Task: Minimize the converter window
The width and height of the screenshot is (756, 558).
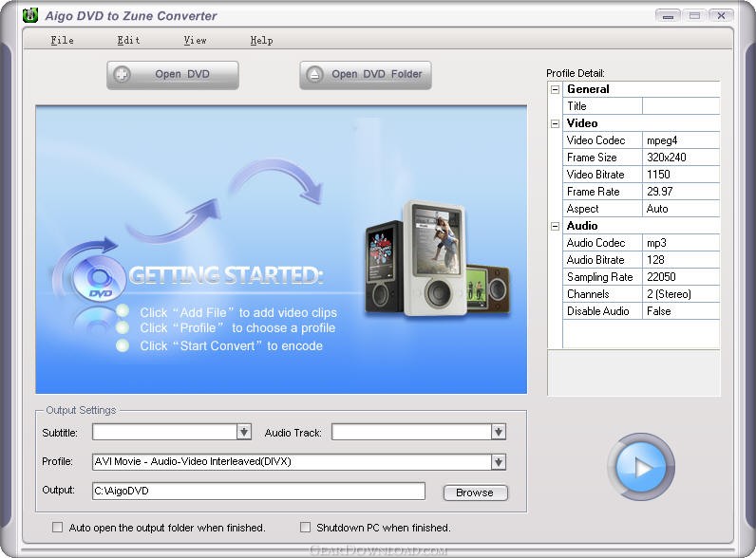Action: point(668,16)
